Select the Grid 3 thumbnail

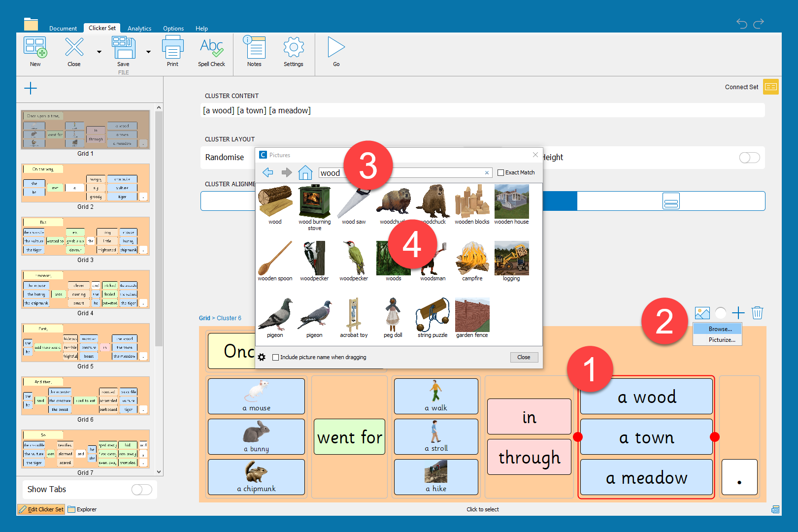click(x=85, y=236)
